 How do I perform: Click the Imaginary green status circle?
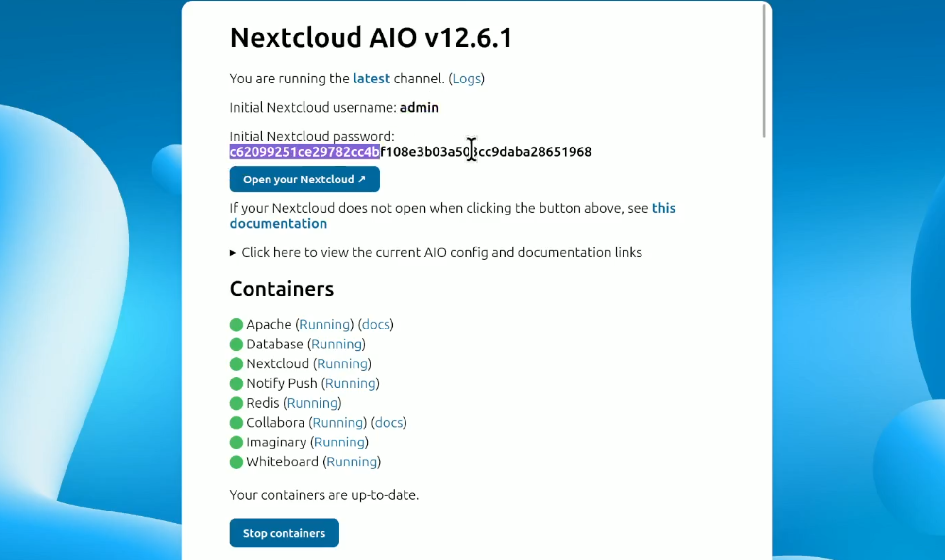click(236, 442)
